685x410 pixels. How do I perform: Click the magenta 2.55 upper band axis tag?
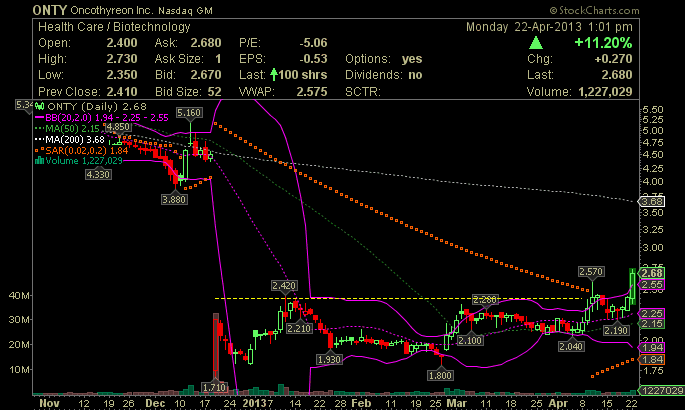pos(651,285)
